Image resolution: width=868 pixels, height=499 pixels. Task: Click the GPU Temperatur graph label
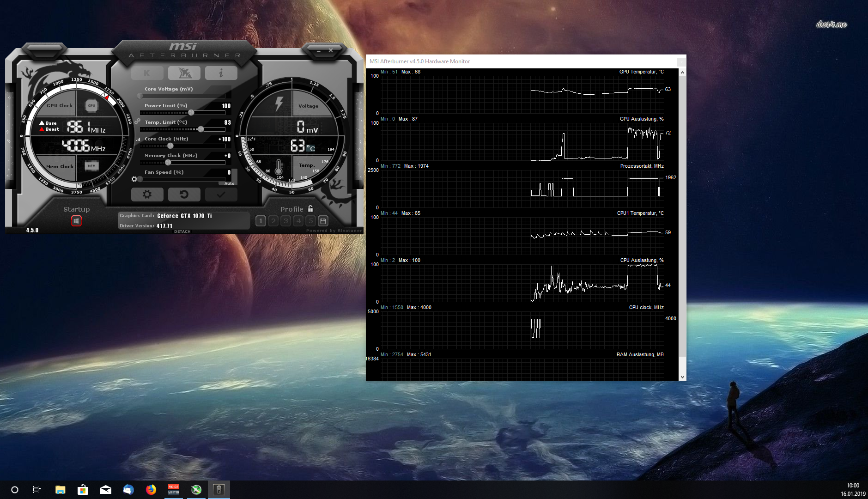coord(641,72)
